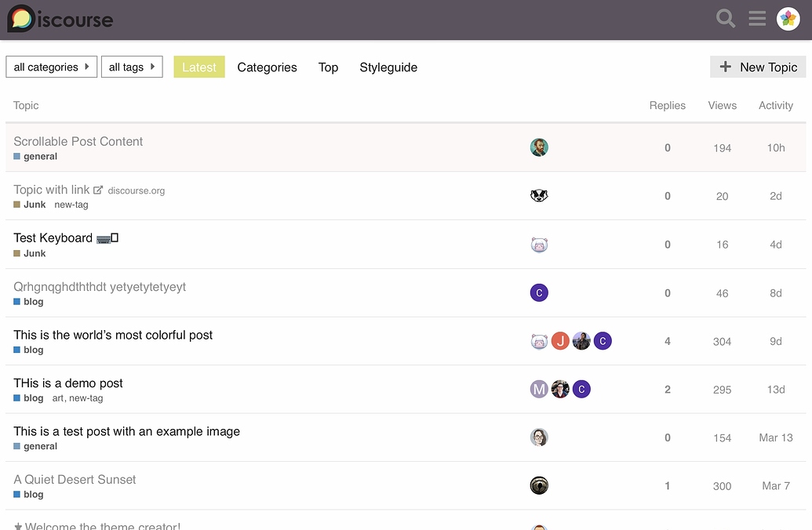Click the external link icon beside Topic with link
Screen dimensions: 812x530
point(98,190)
